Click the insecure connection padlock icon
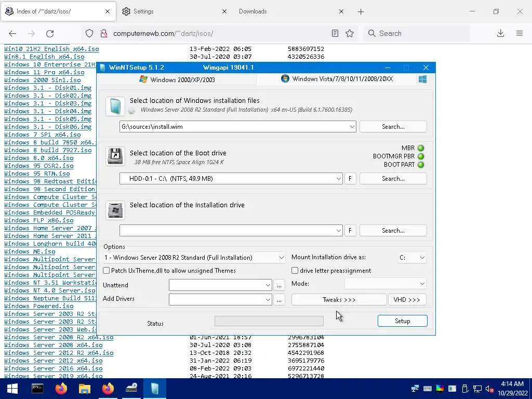The height and width of the screenshot is (399, 532). (104, 33)
